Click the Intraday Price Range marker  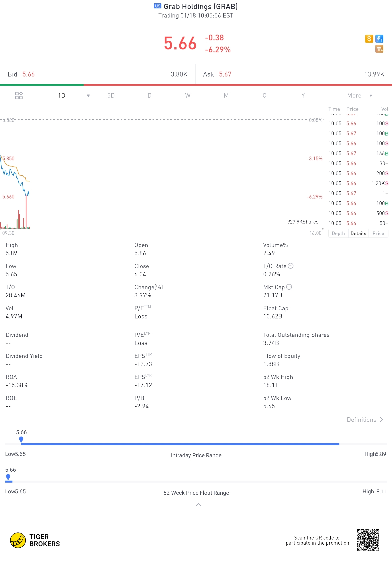[21, 439]
